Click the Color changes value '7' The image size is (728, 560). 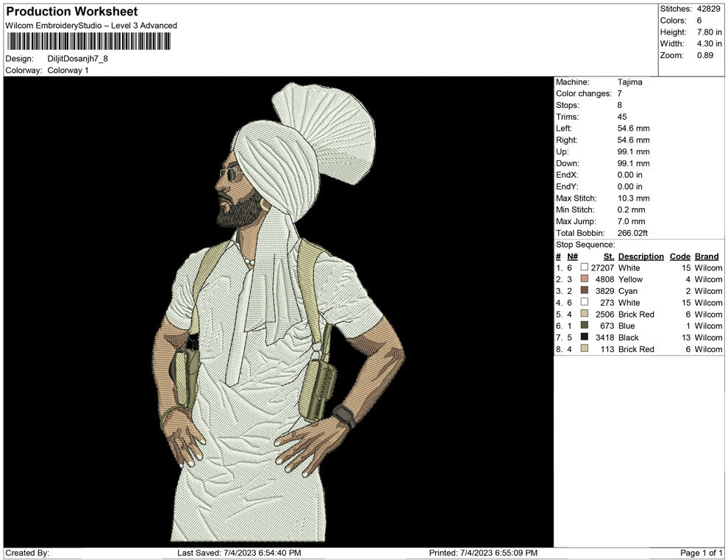(x=619, y=94)
